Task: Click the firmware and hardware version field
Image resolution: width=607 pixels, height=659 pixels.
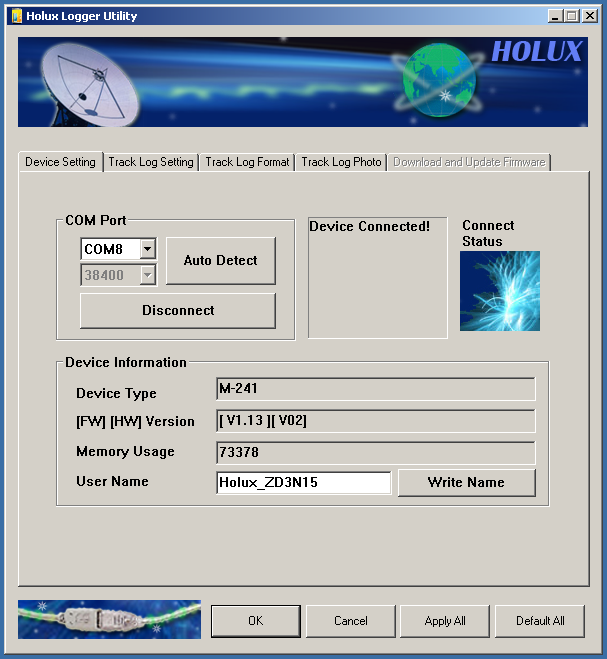Action: [x=376, y=421]
